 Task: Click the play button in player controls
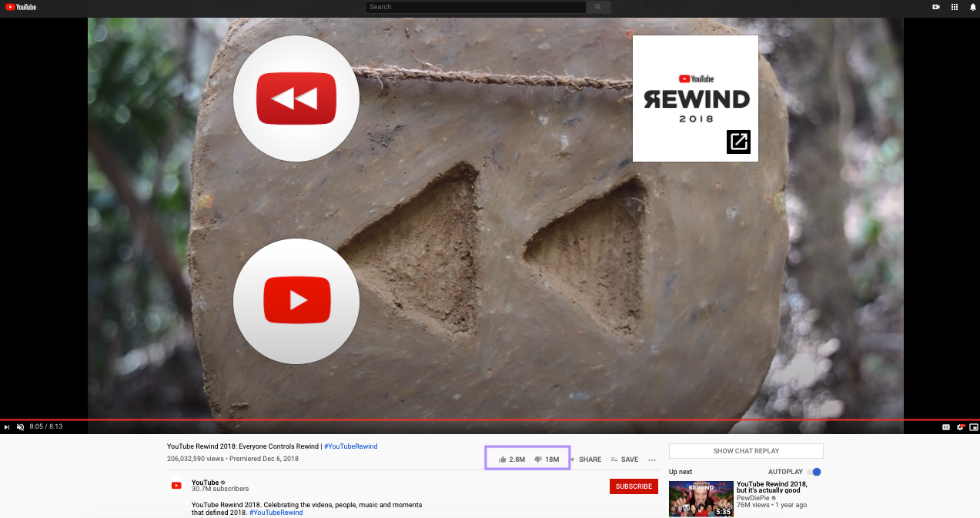tap(7, 426)
